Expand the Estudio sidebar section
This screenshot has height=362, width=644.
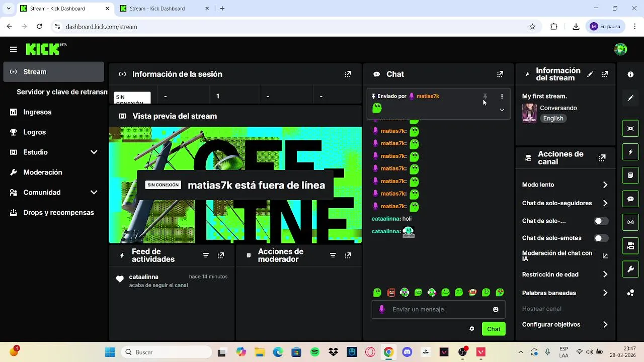tap(94, 152)
